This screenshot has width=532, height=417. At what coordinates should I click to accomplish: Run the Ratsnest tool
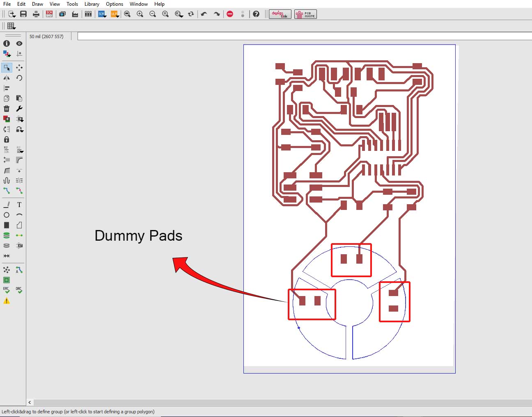pos(7,270)
